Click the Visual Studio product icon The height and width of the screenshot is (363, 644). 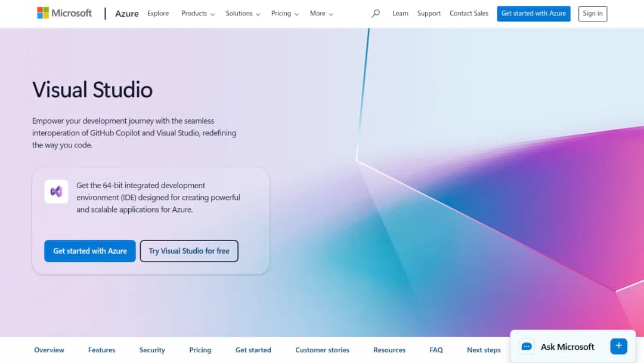point(56,192)
